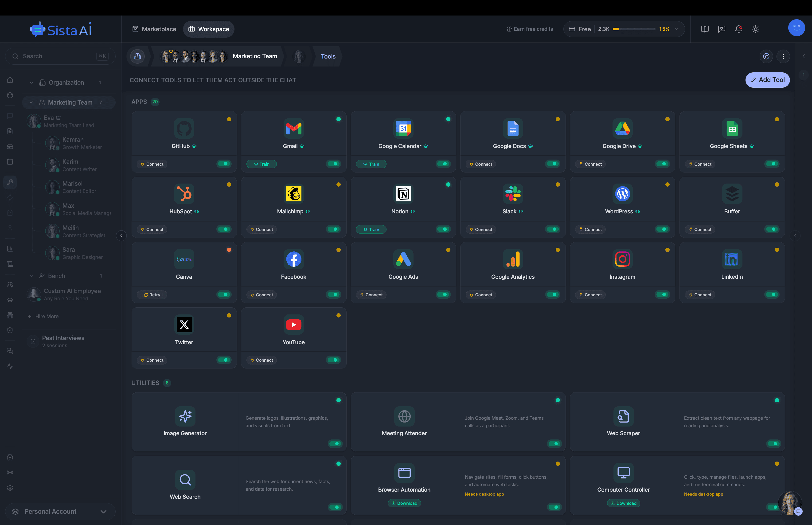The image size is (812, 525).
Task: Collapse the Bench section chevron
Action: click(x=31, y=276)
